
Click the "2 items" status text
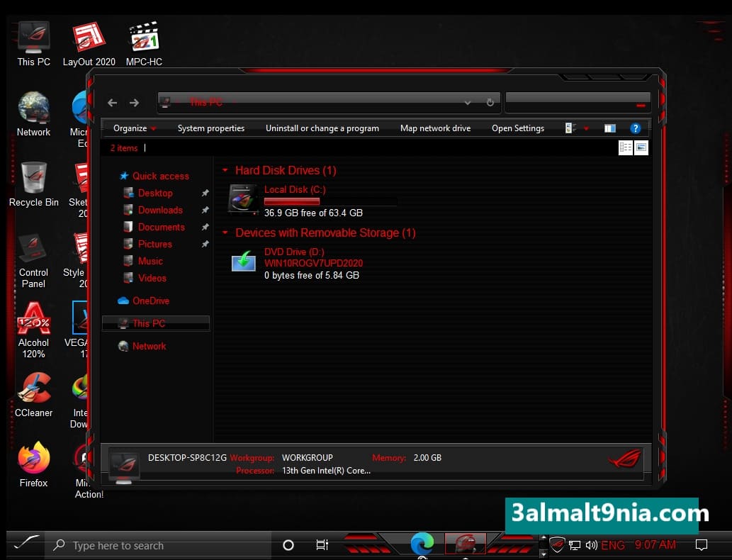[124, 148]
